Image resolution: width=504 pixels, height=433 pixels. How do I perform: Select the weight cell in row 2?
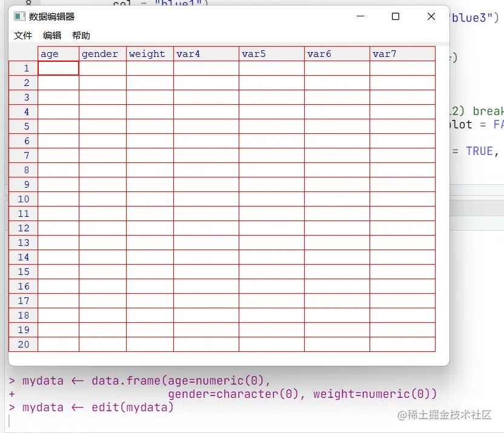pyautogui.click(x=150, y=83)
